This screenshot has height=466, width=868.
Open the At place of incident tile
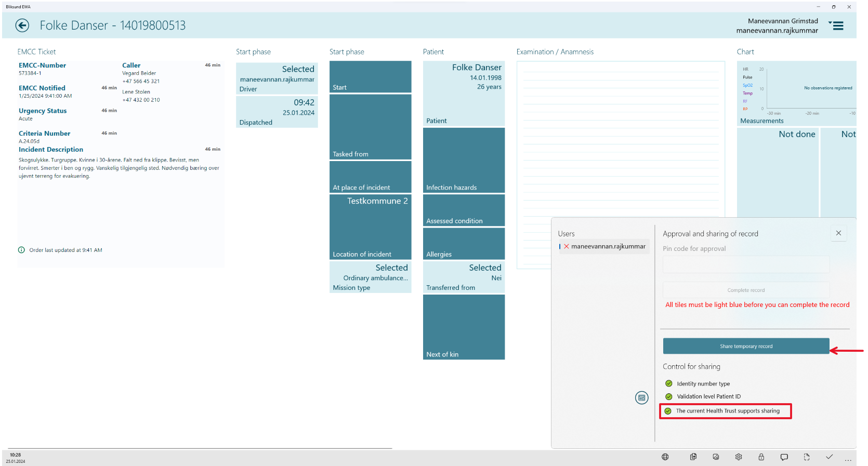370,177
